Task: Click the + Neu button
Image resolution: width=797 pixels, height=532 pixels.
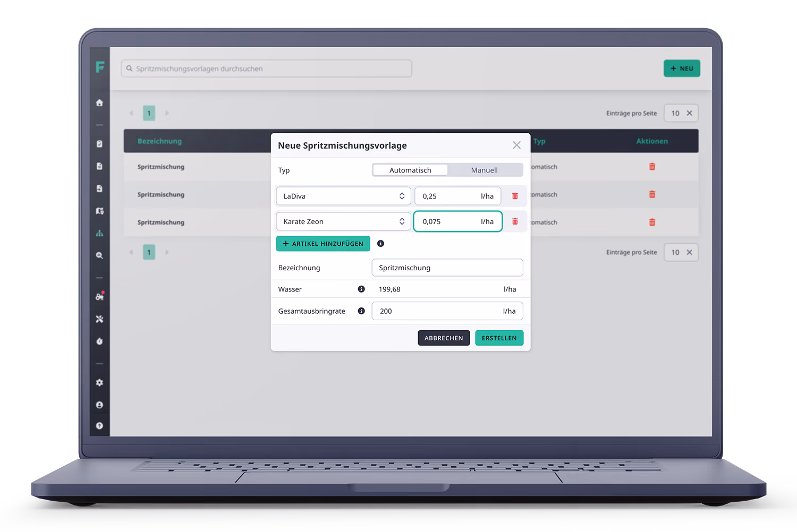Action: click(682, 68)
